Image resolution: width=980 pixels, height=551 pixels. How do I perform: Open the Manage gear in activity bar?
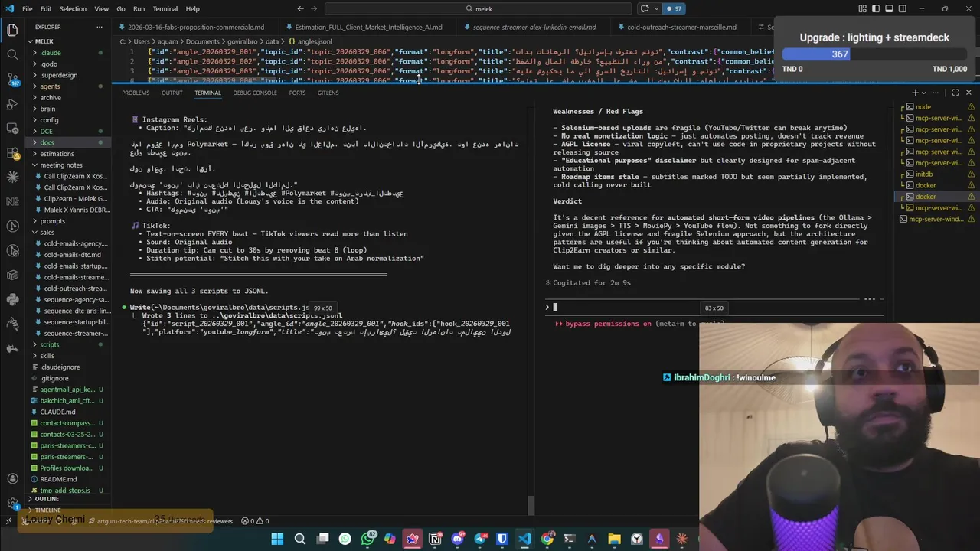[12, 504]
